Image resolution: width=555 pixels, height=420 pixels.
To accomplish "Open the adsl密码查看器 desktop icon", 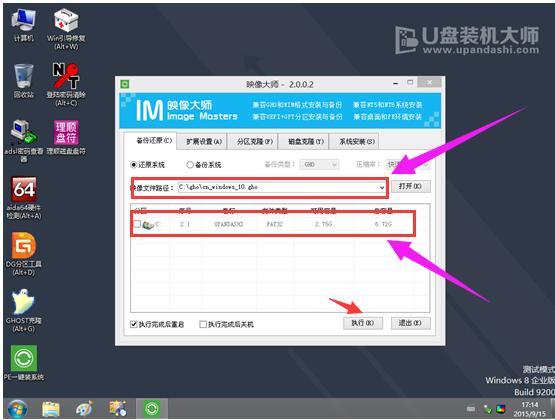I will point(23,141).
